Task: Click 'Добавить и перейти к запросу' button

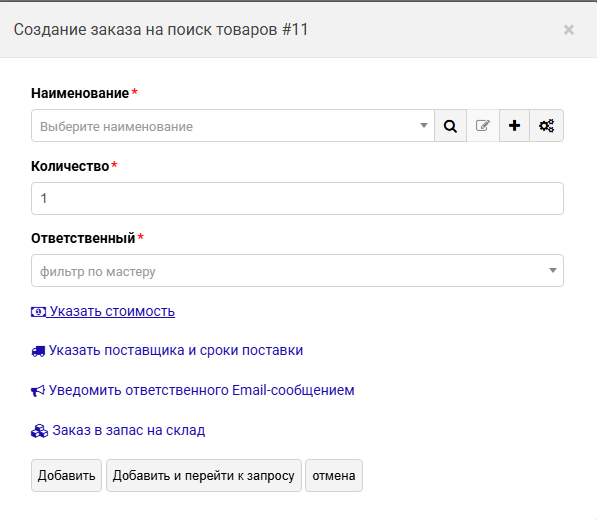Action: point(204,475)
